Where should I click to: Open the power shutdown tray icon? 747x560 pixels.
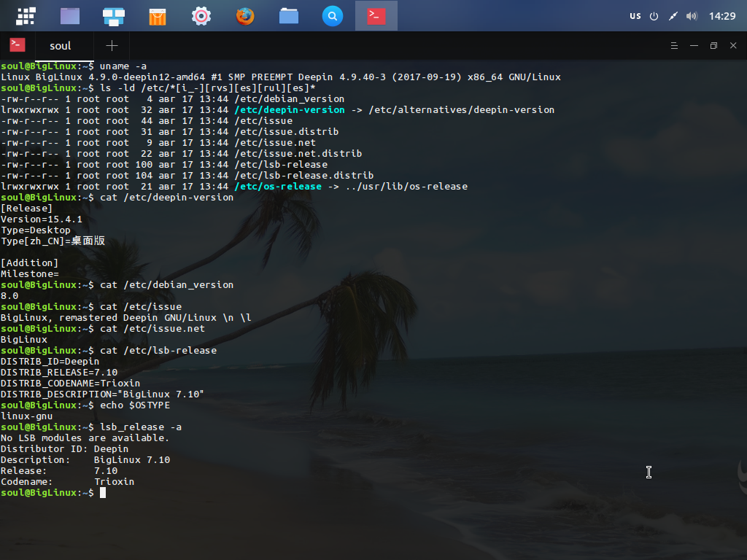654,16
